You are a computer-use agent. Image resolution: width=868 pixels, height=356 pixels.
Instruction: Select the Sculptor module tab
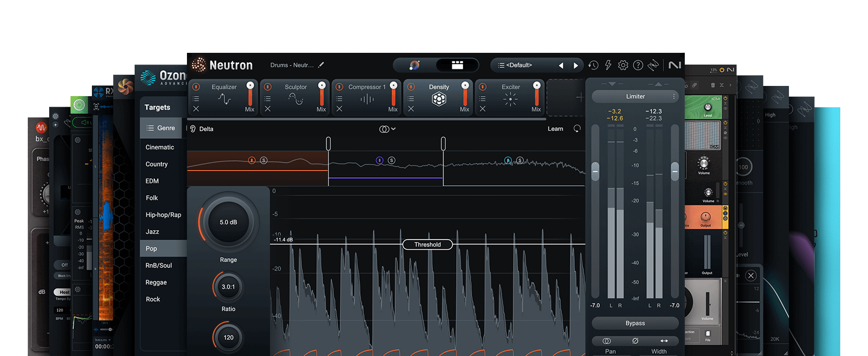[295, 98]
